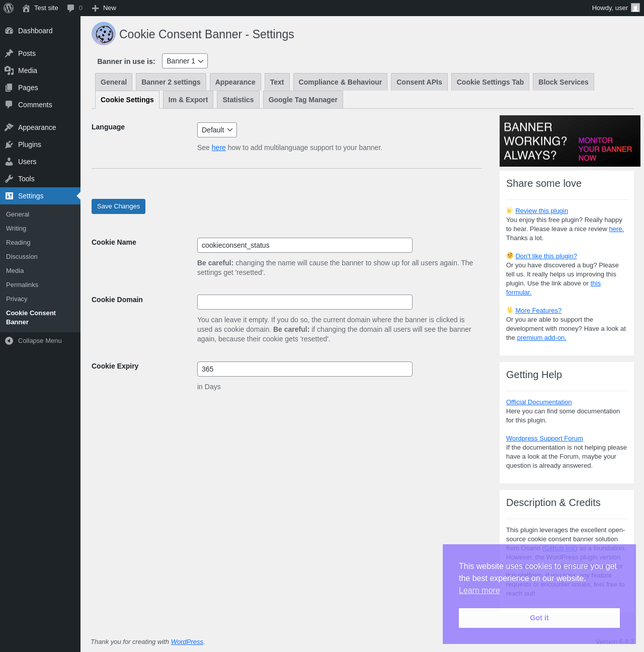Open Privacy settings submenu item
The height and width of the screenshot is (652, 644).
pos(17,299)
